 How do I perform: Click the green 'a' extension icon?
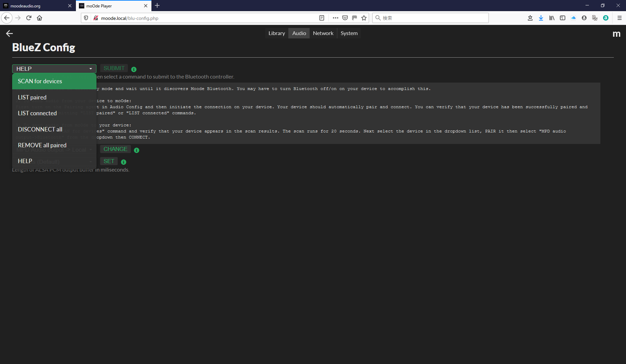606,18
